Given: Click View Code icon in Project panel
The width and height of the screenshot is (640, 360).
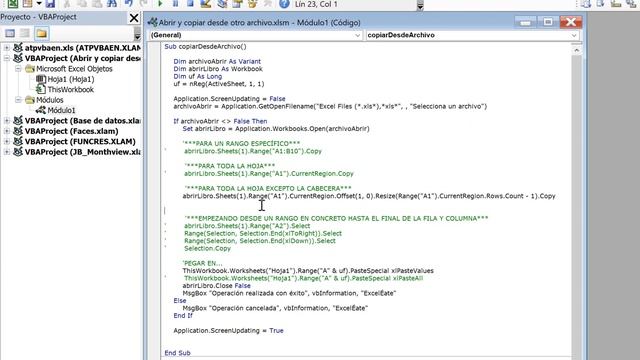Looking at the screenshot, I should pyautogui.click(x=10, y=33).
